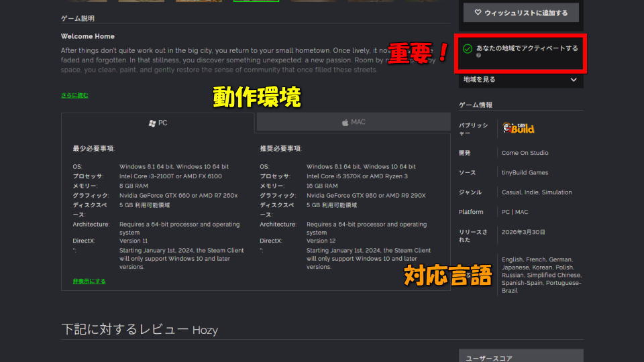
Task: Select genre Casual, Indie, Simulation text
Action: tap(537, 192)
